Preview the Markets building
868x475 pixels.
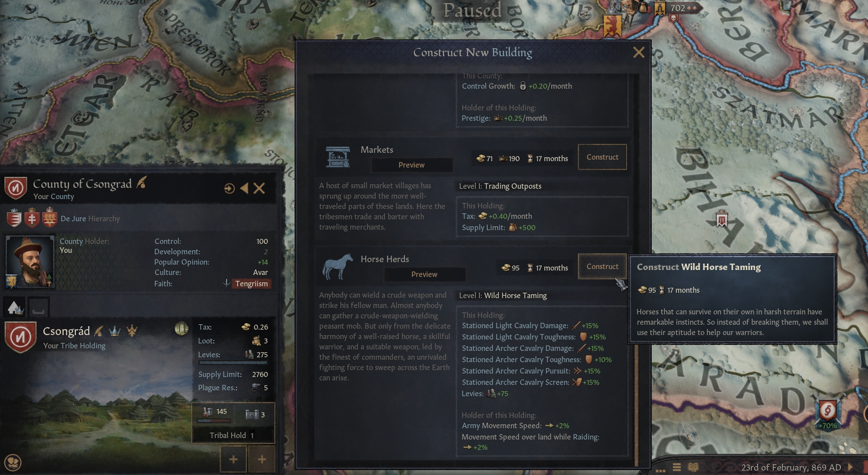[411, 165]
